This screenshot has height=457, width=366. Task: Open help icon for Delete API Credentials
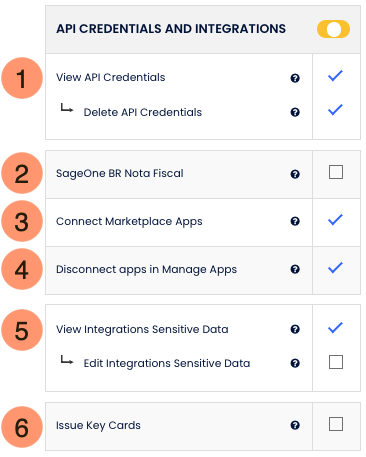(x=295, y=112)
